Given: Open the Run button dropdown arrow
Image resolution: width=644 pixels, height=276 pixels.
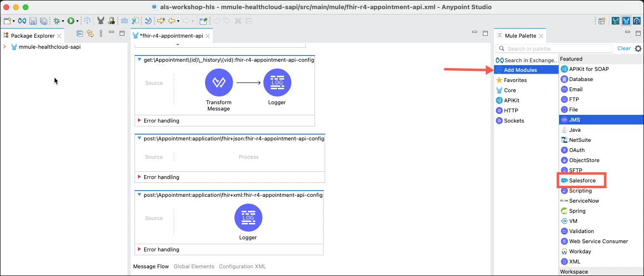Looking at the screenshot, I should pos(77,21).
